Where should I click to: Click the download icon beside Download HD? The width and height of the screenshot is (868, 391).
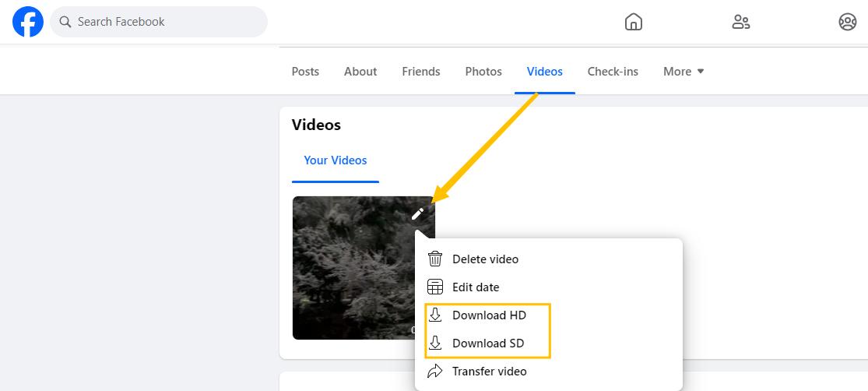[435, 315]
